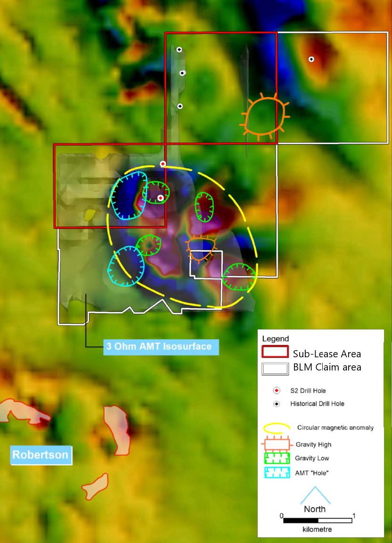Click the "S2 Drill Hole" legend text

(308, 391)
